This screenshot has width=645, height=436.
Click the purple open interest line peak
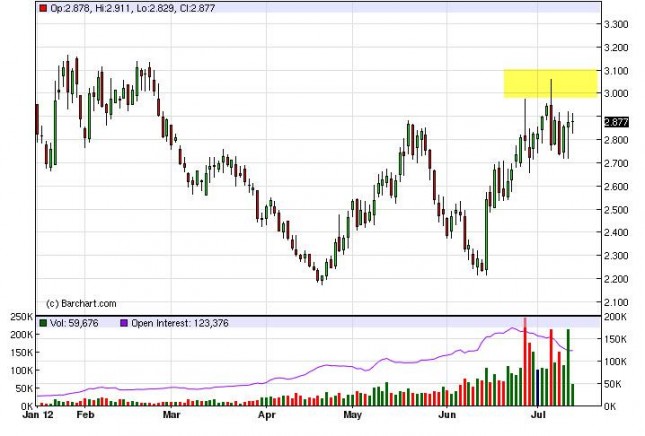point(513,328)
